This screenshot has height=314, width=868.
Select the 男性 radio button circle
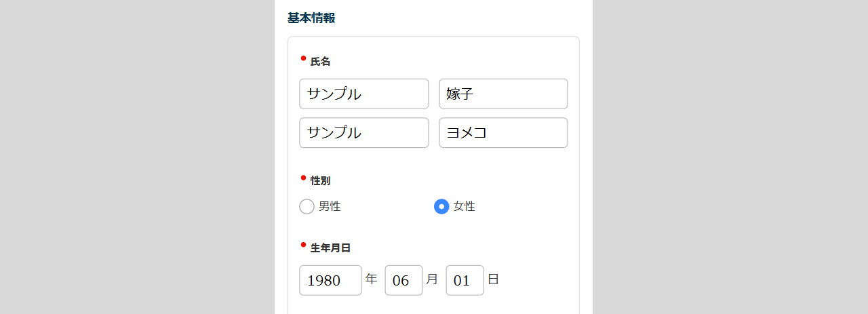click(x=307, y=206)
